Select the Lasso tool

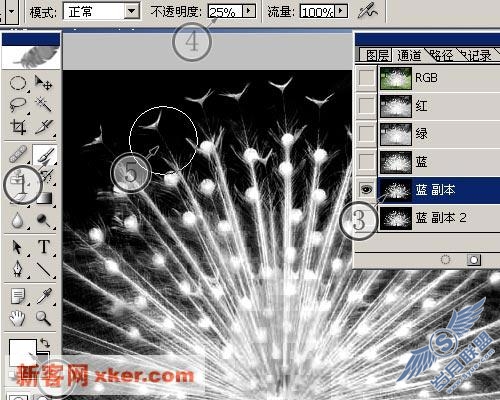(18, 104)
